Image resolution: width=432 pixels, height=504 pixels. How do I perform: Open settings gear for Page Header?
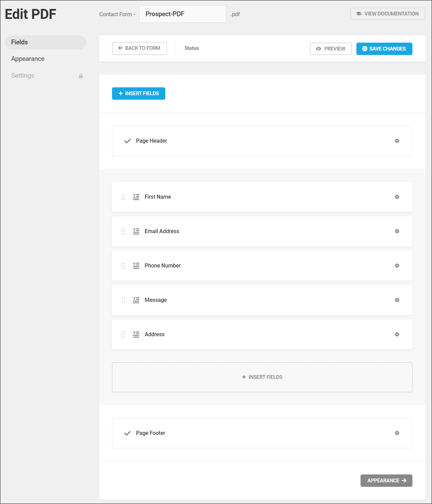[x=397, y=141]
